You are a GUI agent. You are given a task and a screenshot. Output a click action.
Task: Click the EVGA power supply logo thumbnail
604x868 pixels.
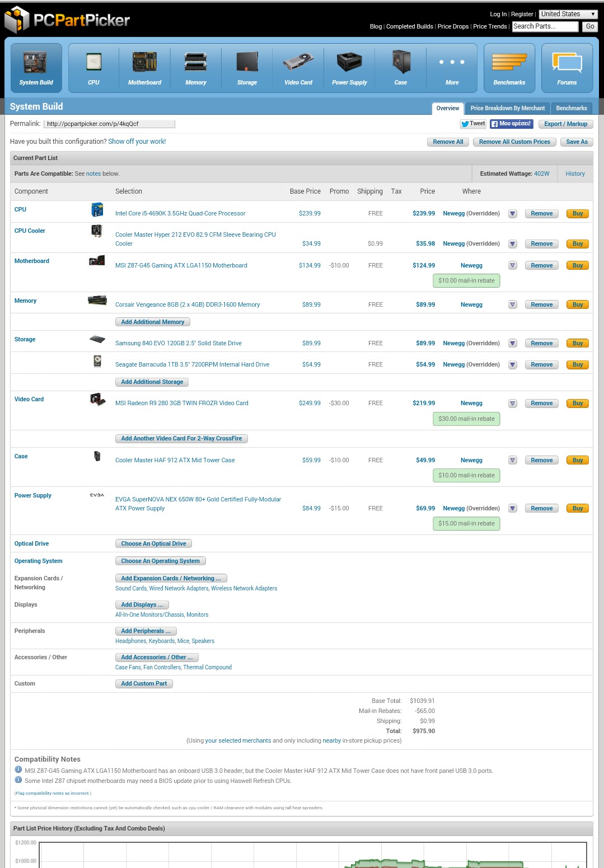(97, 495)
